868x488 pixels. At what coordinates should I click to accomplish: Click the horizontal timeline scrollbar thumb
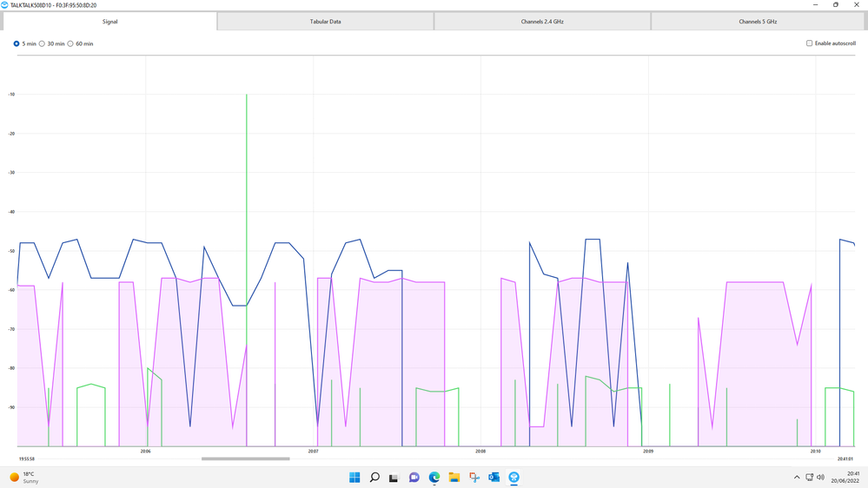click(x=245, y=458)
